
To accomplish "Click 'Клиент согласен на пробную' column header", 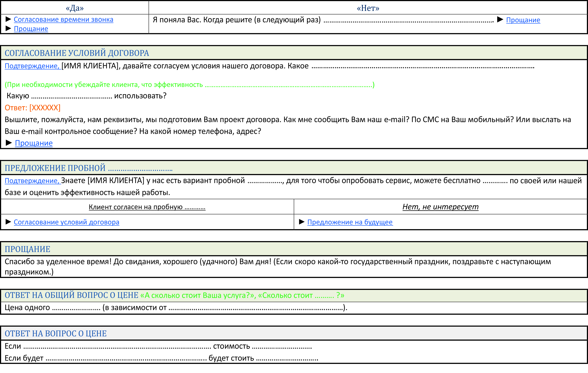I will tap(147, 207).
